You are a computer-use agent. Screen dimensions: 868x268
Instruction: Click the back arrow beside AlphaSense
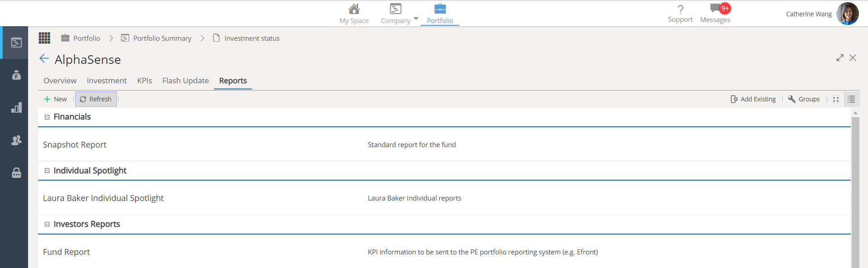tap(44, 58)
